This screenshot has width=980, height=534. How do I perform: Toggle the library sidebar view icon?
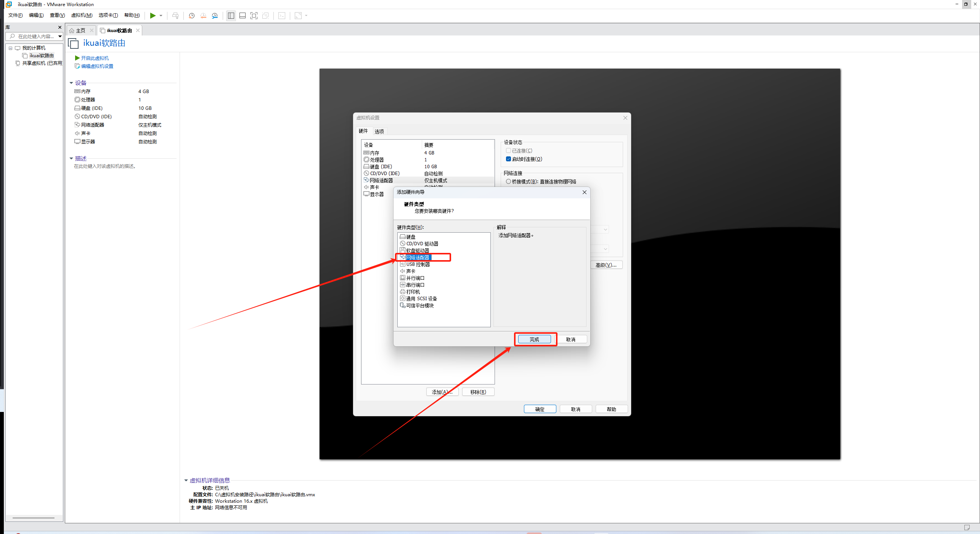click(x=231, y=16)
